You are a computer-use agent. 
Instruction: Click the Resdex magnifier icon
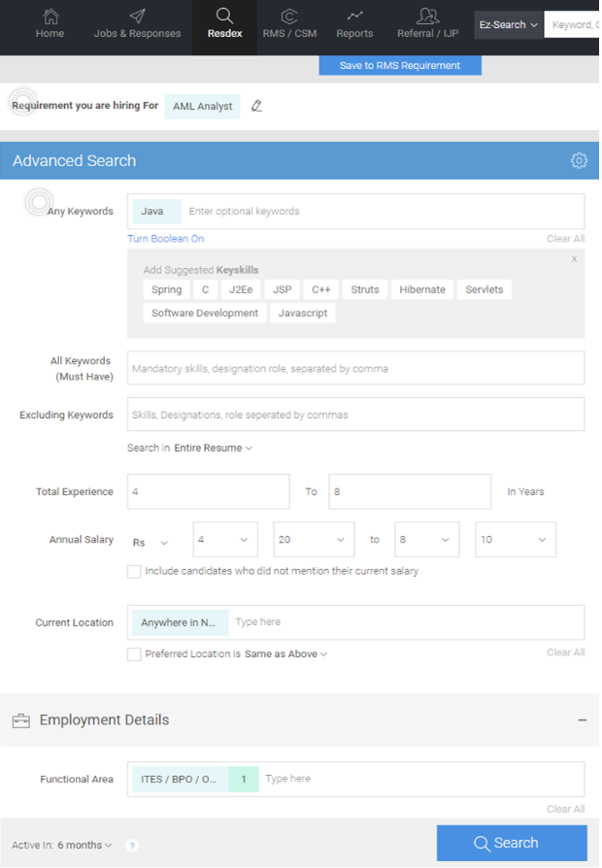(224, 17)
